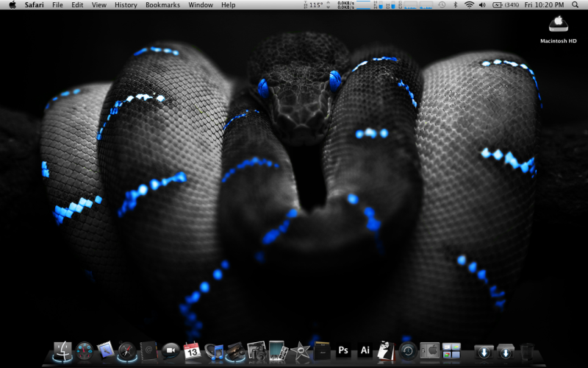
Task: Open the Wi-Fi status menu
Action: (x=469, y=5)
